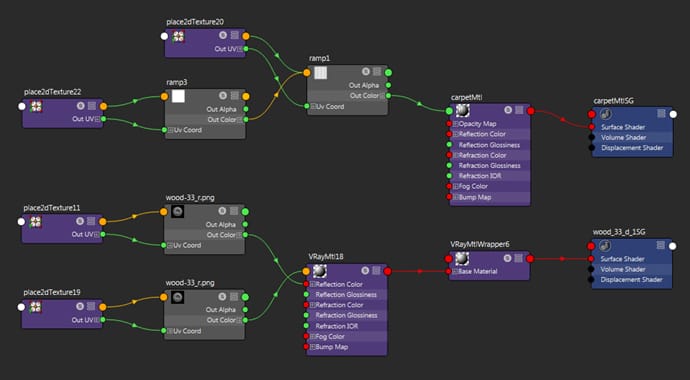Expand Opacity Map attribute on carpetMtl
Screen dimensions: 690x380
[x=456, y=124]
